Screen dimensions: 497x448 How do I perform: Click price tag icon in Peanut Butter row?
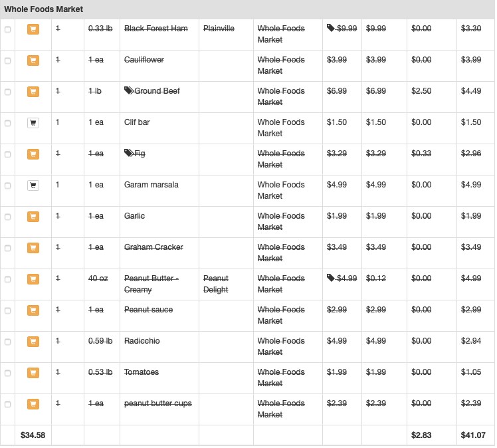tap(331, 278)
